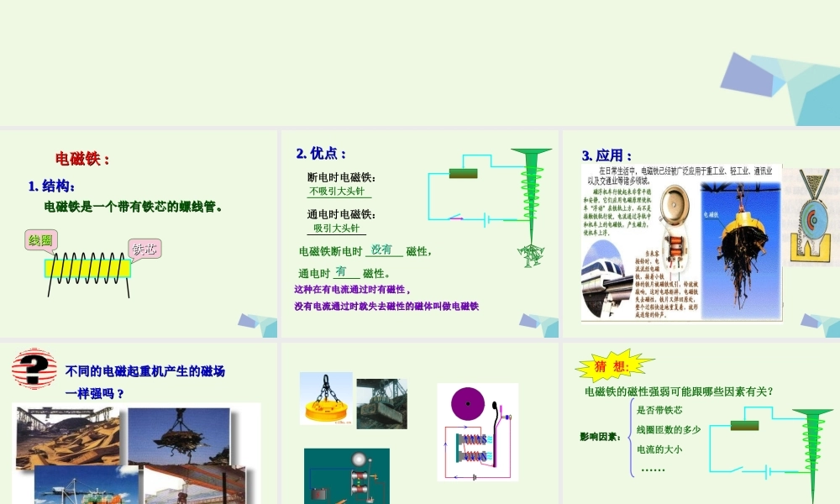Select text 不同的电磁起重机产生的磁场
This screenshot has height=504, width=840.
145,371
